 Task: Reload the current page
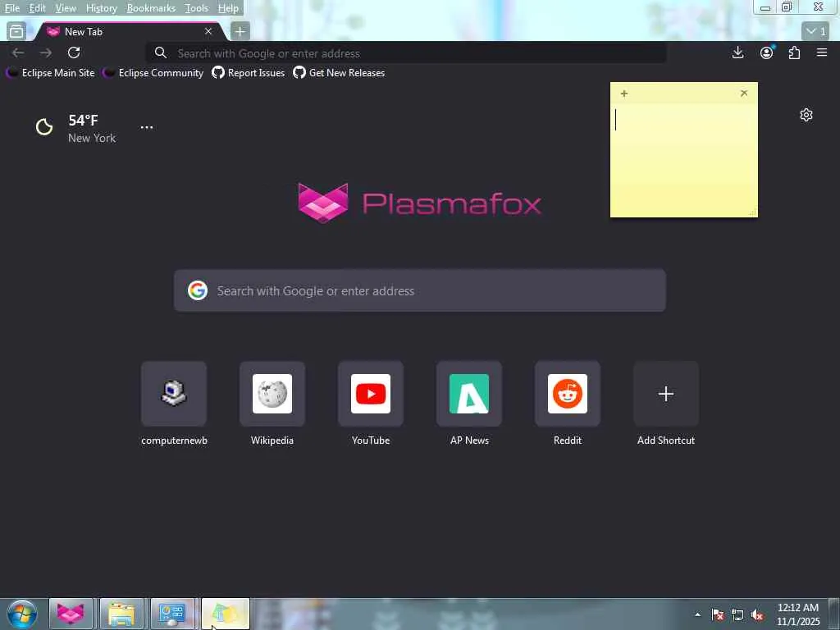(x=74, y=52)
